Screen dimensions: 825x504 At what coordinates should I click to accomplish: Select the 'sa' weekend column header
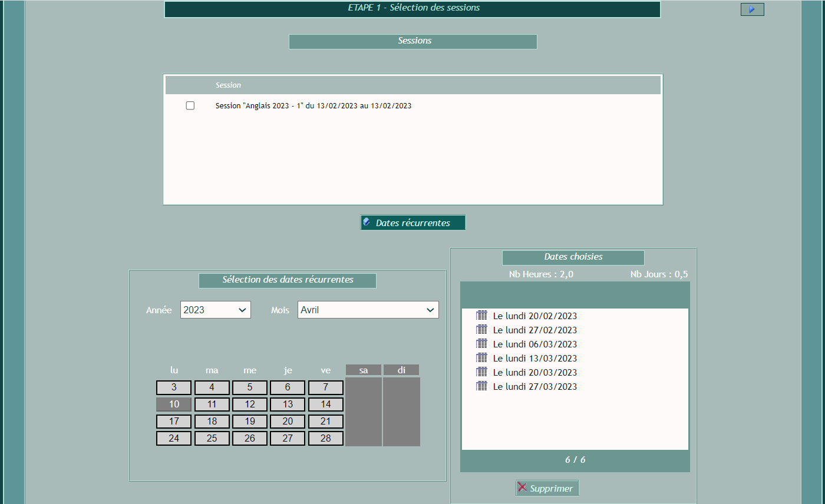point(363,370)
